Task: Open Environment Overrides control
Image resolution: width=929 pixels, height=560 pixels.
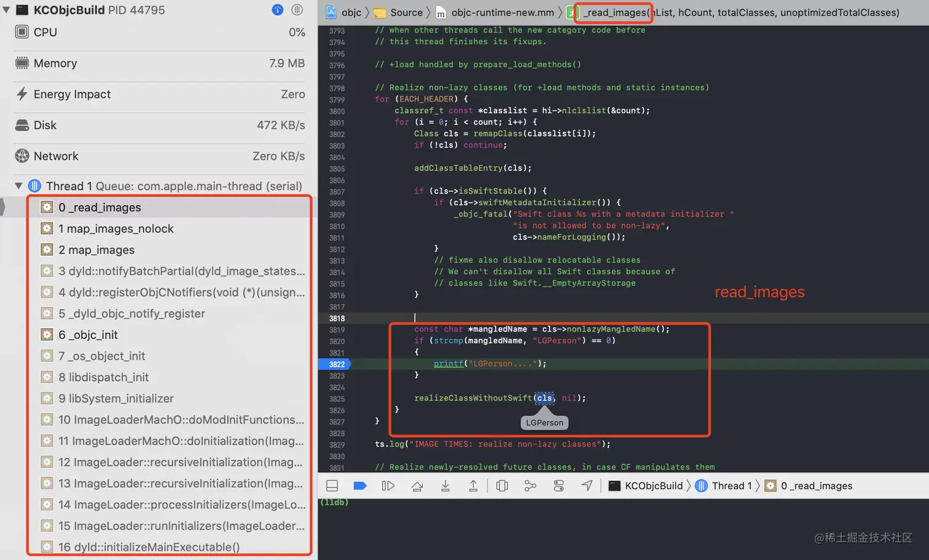Action: 559,486
